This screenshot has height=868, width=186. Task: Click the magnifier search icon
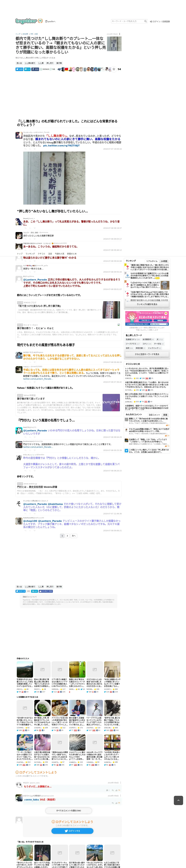pyautogui.click(x=145, y=21)
